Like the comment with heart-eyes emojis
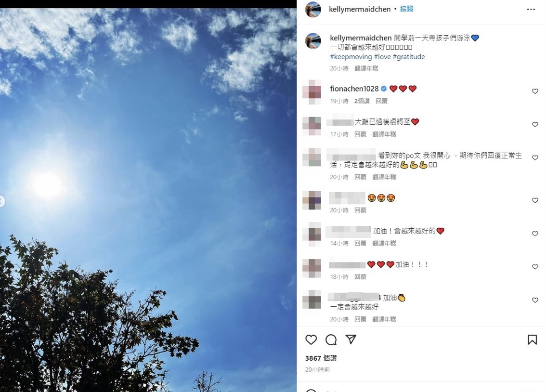Image resolution: width=546 pixels, height=392 pixels. tap(535, 200)
